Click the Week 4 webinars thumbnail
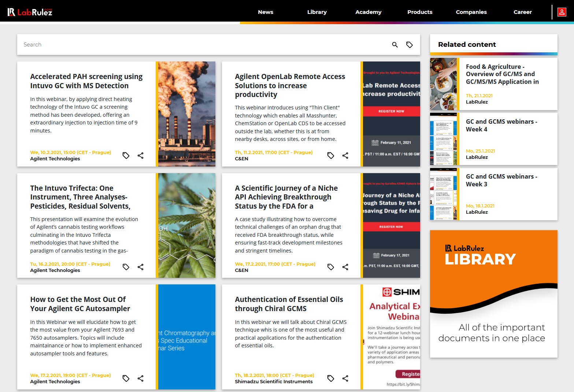This screenshot has height=392, width=574. tap(443, 139)
